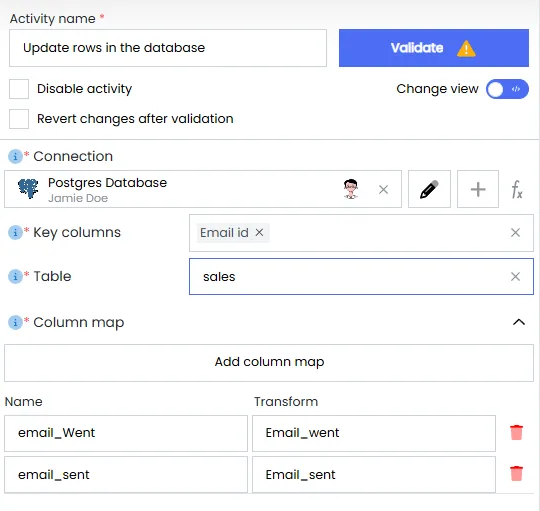Delete the email_Went column mapping

pyautogui.click(x=516, y=432)
